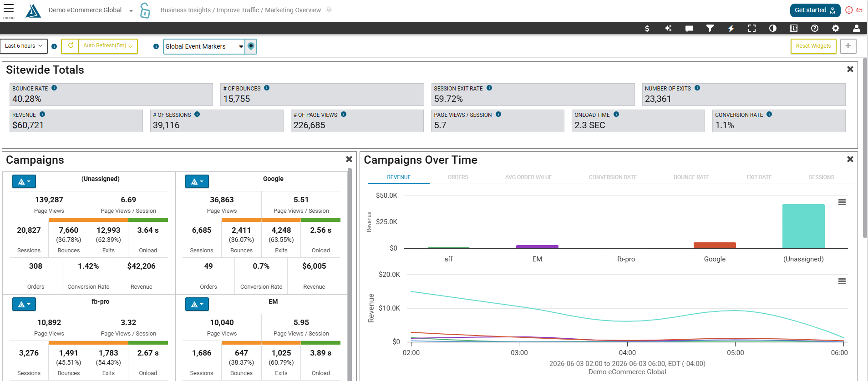Click the red Google revenue bar
868x381 pixels.
tap(715, 246)
